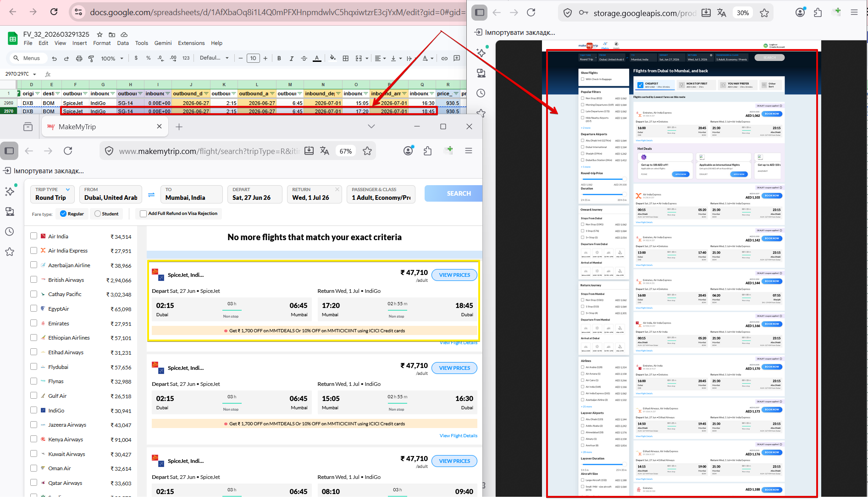Open translate icon in MakeMyTrip address bar
868x500 pixels.
pos(325,151)
